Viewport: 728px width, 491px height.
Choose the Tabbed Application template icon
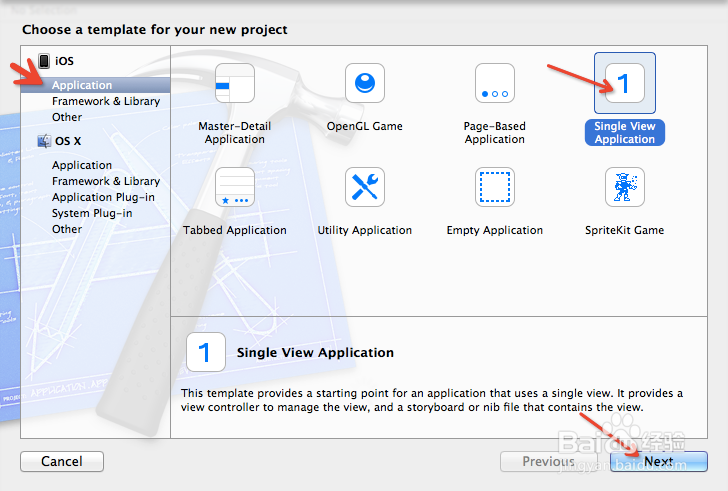click(235, 187)
